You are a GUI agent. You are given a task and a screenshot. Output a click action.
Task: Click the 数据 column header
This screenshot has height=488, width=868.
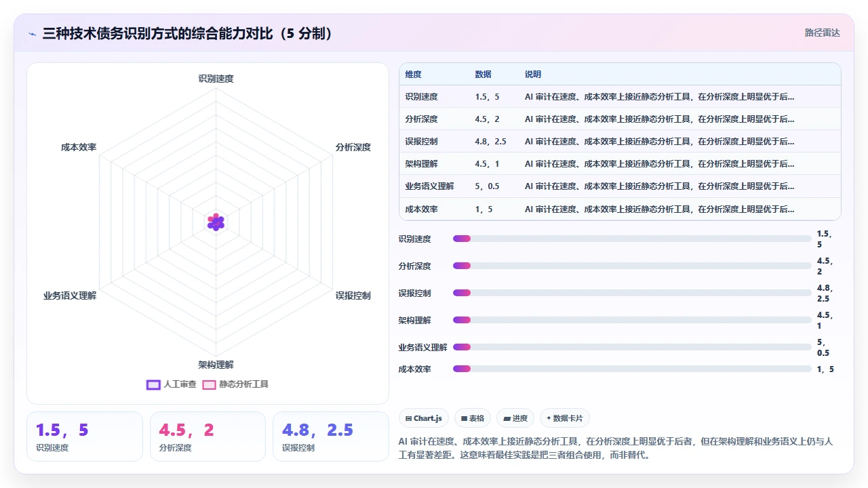(x=484, y=75)
